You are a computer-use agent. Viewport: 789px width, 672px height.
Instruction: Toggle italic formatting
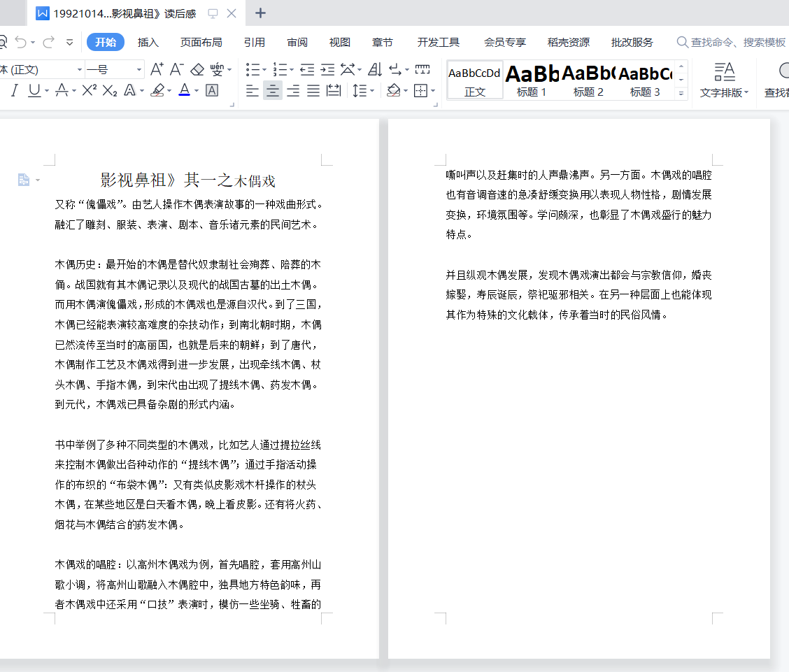click(x=14, y=90)
